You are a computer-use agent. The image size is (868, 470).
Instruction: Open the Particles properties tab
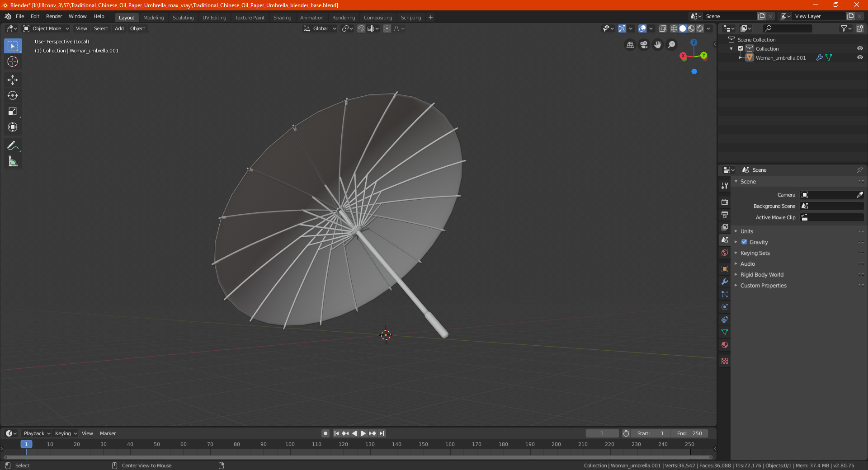[x=725, y=294]
